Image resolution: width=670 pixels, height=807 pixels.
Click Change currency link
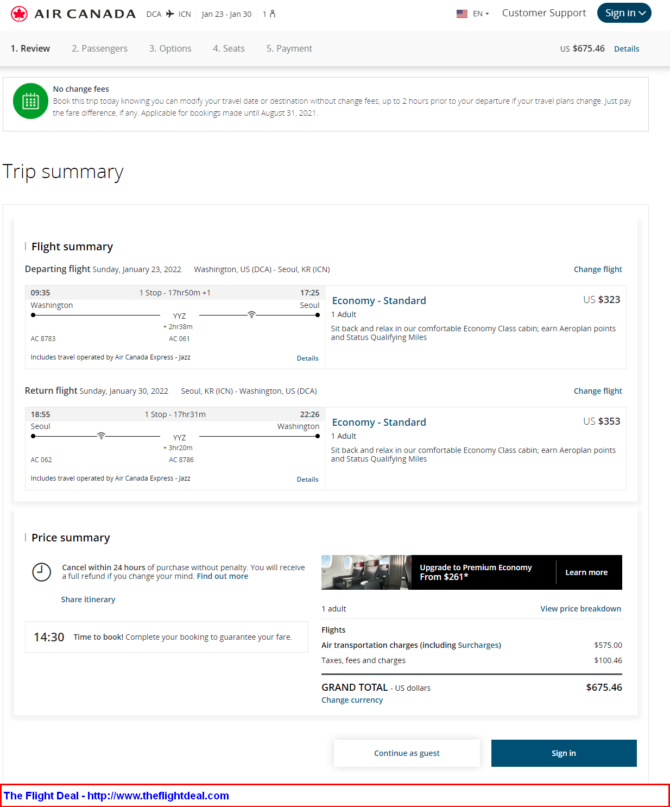352,700
